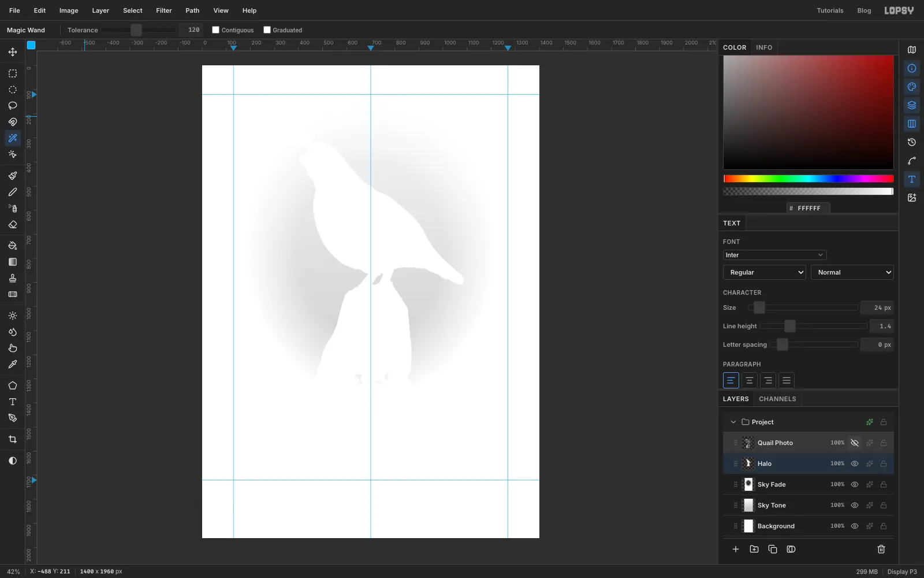Select the Text tool in left toolbar
924x578 pixels.
click(x=13, y=402)
